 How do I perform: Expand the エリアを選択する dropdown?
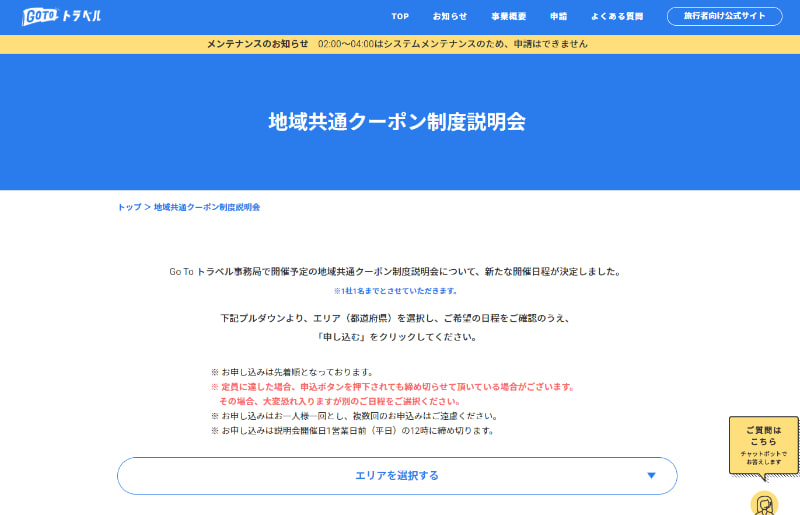coord(397,476)
